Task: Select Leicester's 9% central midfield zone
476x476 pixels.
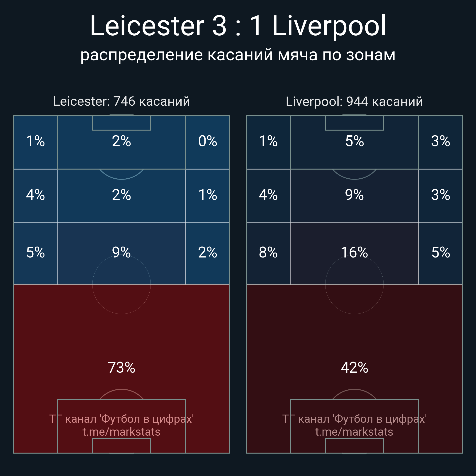Action: tap(121, 253)
